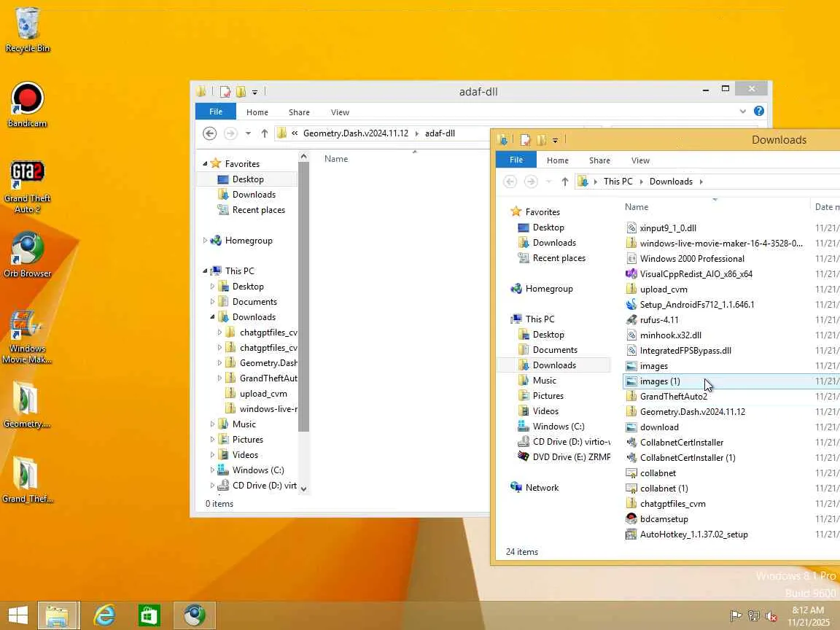840x630 pixels.
Task: Open the Recycle Bin desktop icon
Action: (27, 30)
